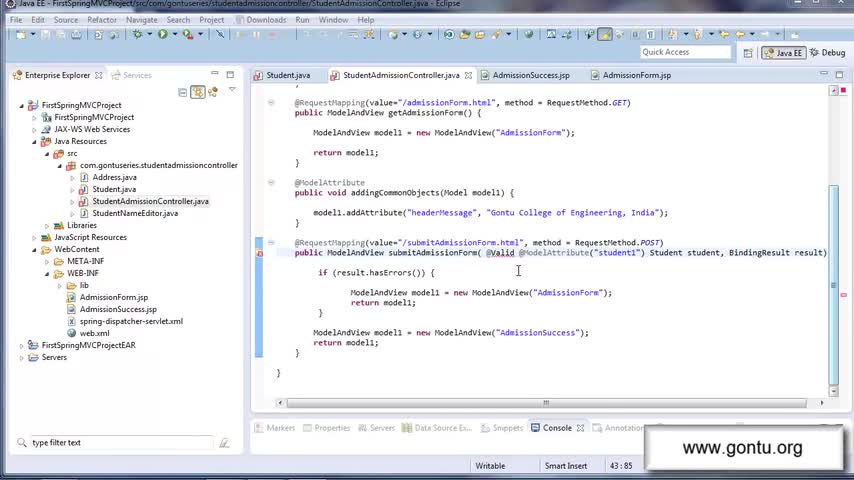Open the Snippets view tab
The width and height of the screenshot is (854, 480).
click(x=502, y=428)
